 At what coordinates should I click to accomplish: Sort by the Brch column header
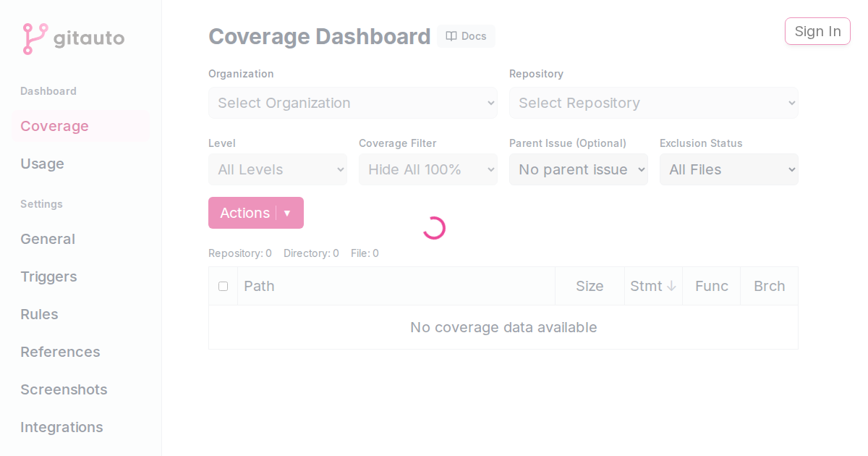[770, 286]
